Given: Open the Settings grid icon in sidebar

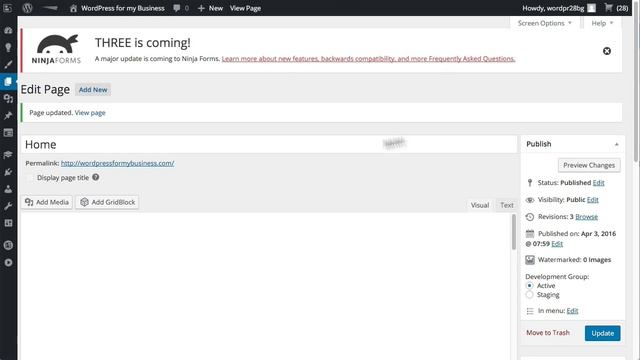Looking at the screenshot, I should coord(8,223).
